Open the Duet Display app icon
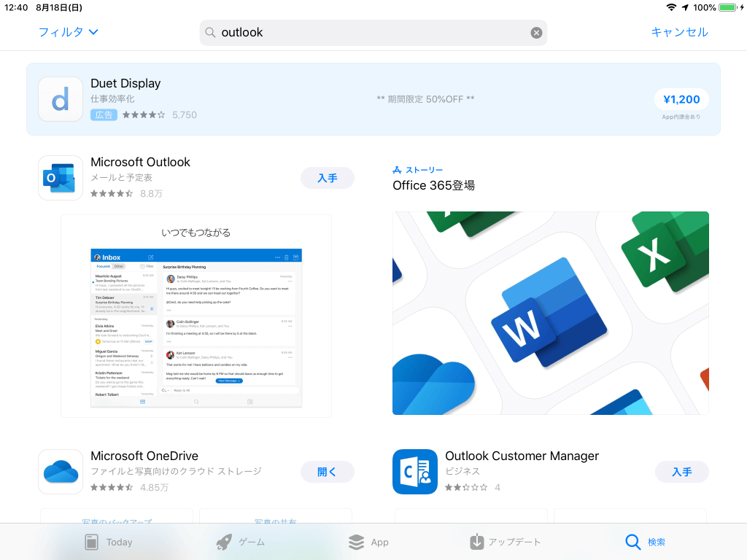 [x=61, y=99]
